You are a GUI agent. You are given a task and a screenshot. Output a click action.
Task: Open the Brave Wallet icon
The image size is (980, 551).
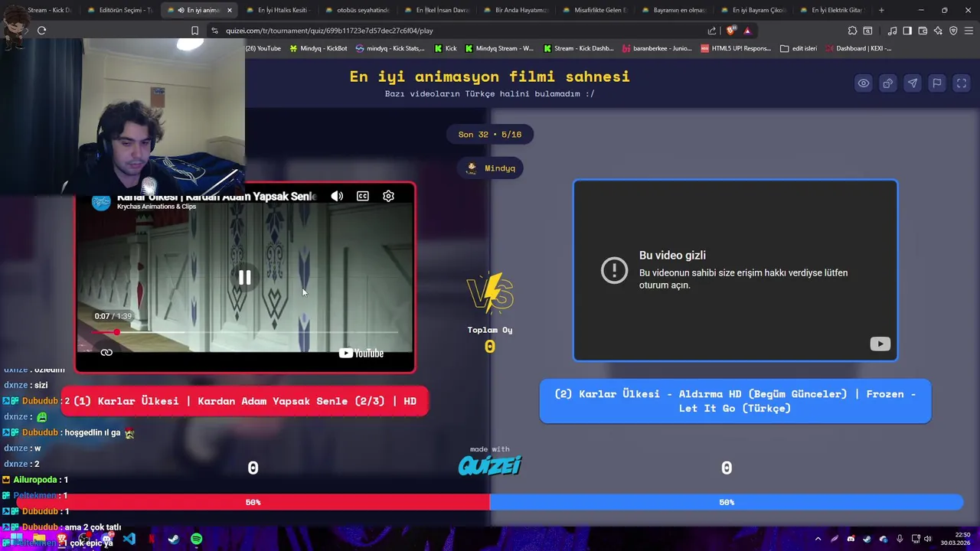(923, 31)
